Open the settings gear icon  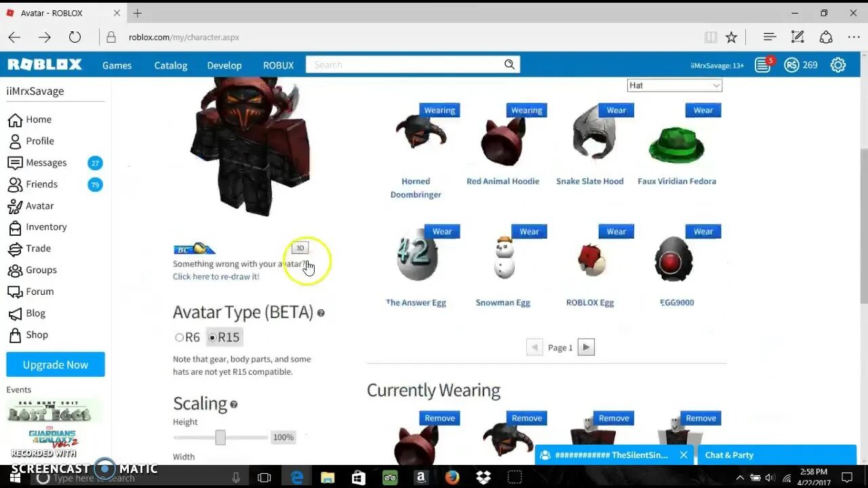click(x=838, y=65)
